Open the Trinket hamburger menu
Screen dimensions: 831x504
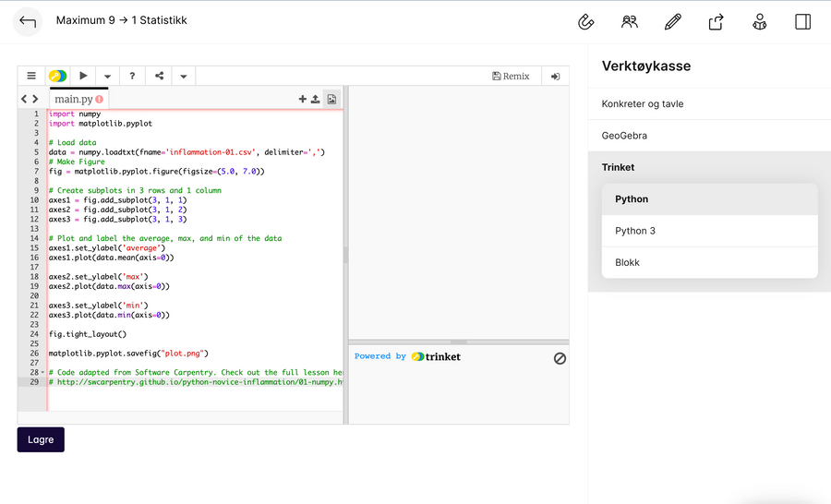point(31,76)
